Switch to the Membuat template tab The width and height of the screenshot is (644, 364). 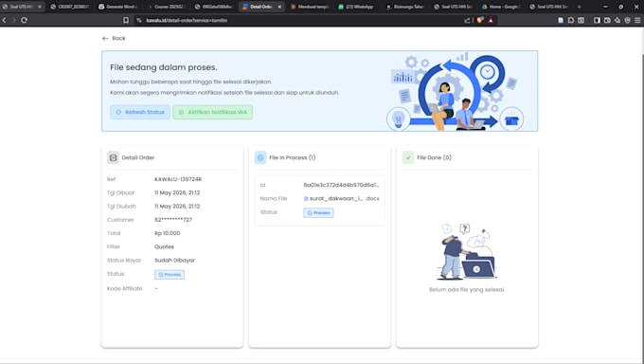(x=310, y=7)
